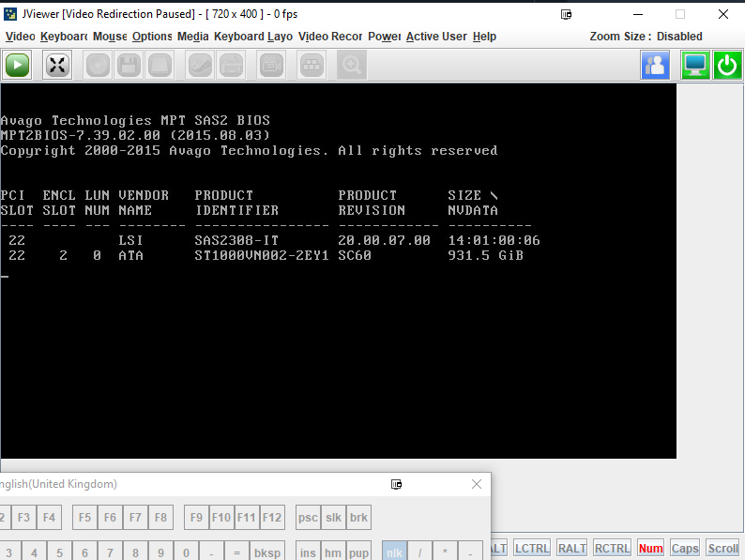Image resolution: width=745 pixels, height=560 pixels.
Task: Toggle the Scroll lock indicator
Action: (723, 548)
